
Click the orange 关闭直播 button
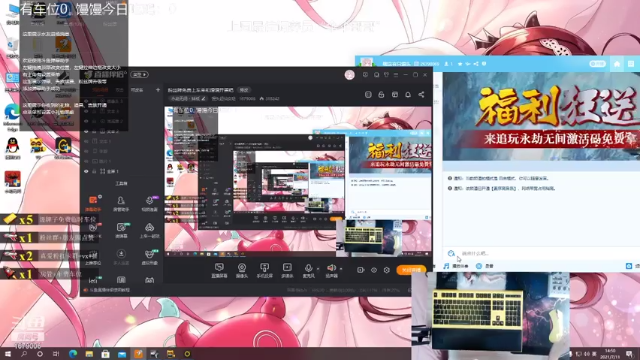tap(411, 270)
